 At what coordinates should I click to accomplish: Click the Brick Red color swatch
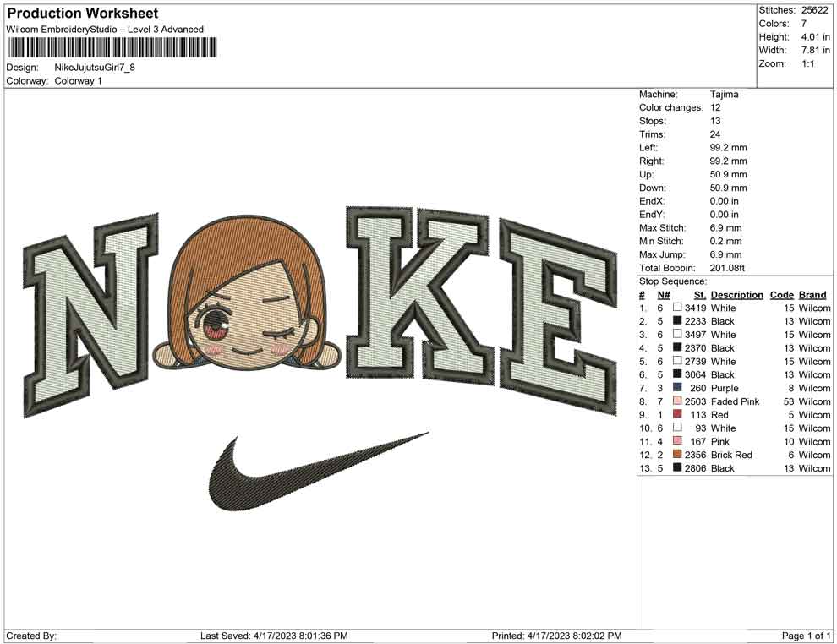677,454
